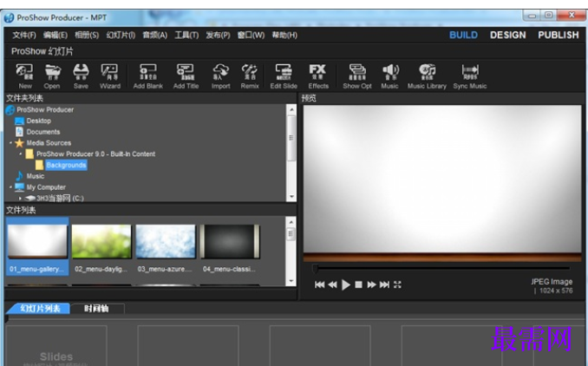Select Documents in folder tree

(x=43, y=132)
